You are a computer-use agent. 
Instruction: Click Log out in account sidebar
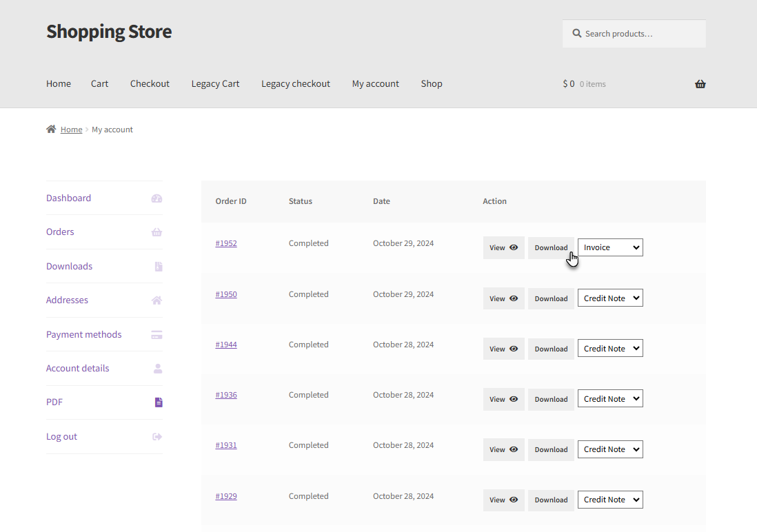(x=62, y=436)
